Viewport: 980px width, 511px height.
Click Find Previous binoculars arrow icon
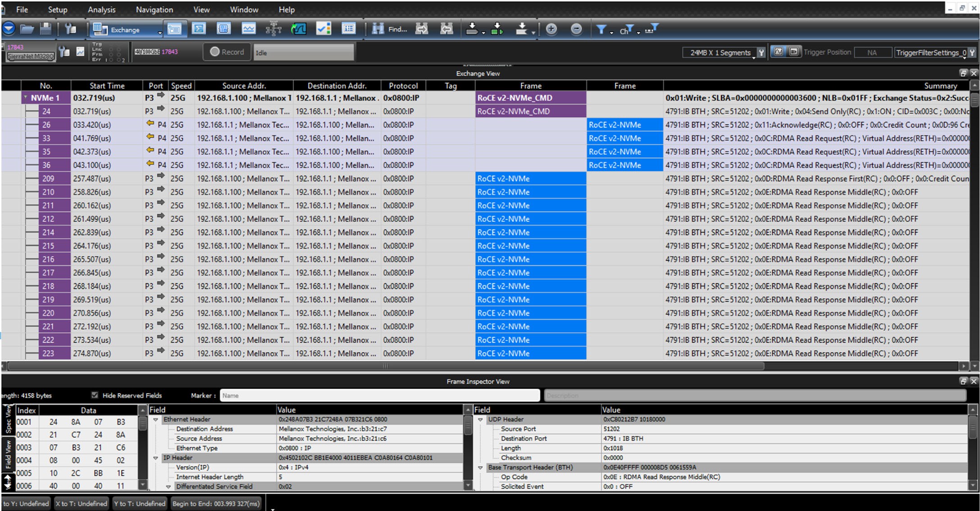point(446,29)
